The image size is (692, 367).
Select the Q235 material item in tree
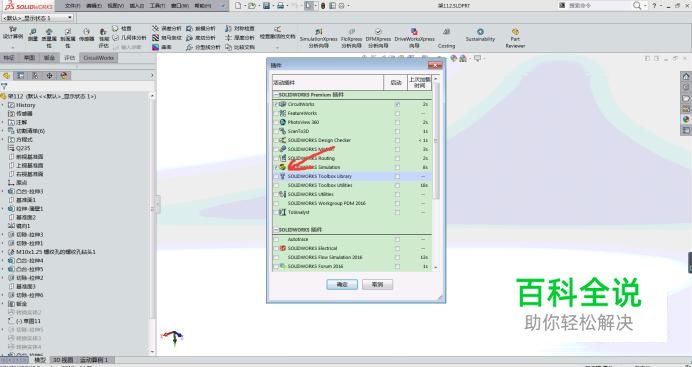20,148
